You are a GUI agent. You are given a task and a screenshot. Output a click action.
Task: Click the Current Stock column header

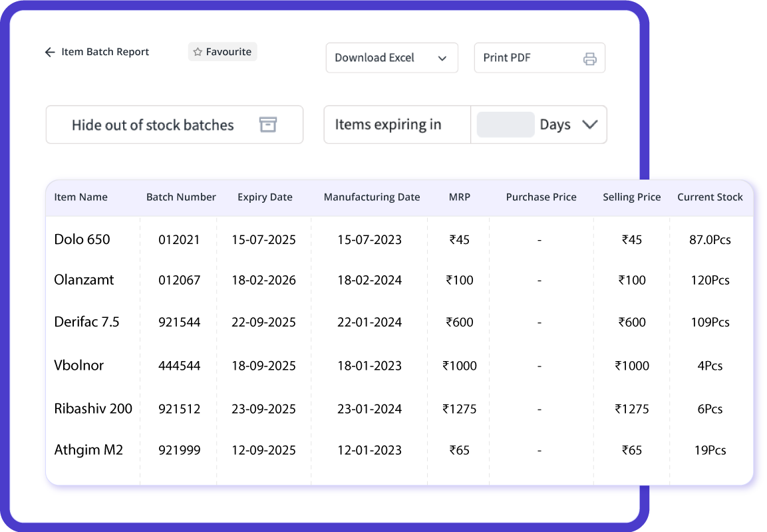click(x=710, y=197)
